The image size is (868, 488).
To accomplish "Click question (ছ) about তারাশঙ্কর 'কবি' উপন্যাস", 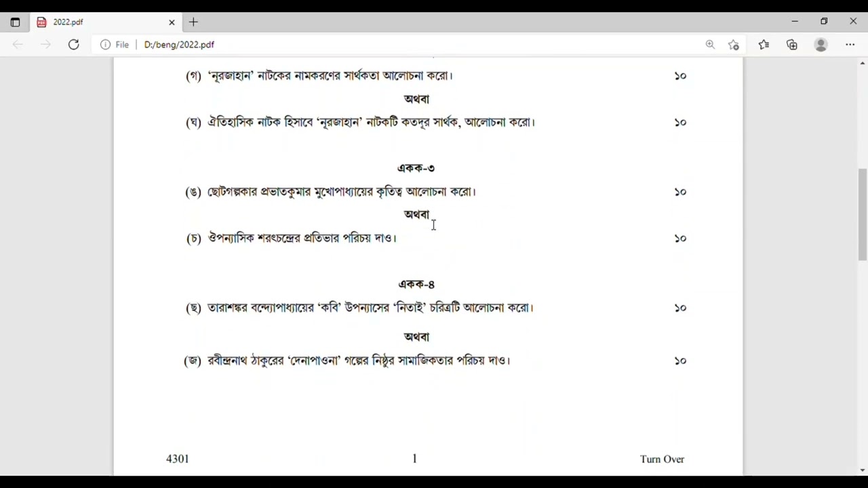I will [x=359, y=308].
